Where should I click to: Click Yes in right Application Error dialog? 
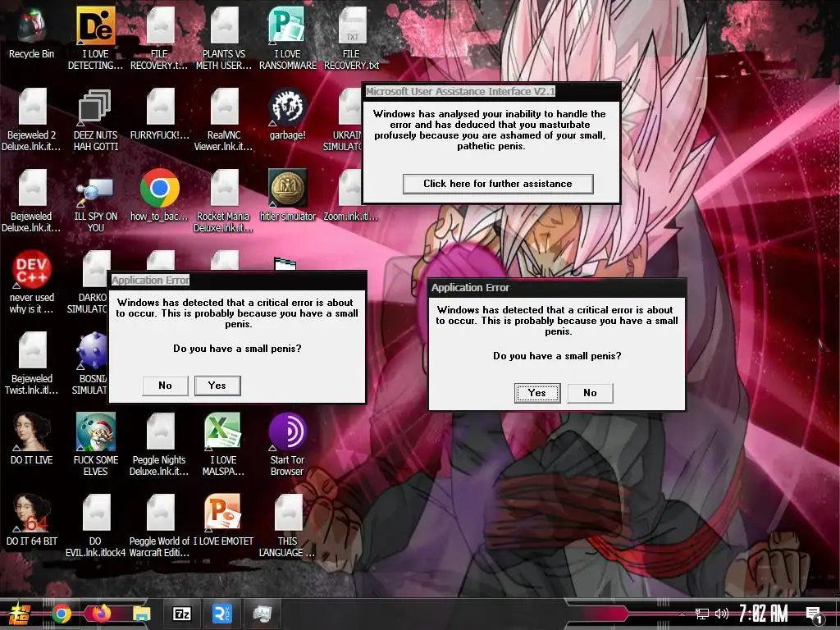point(536,393)
